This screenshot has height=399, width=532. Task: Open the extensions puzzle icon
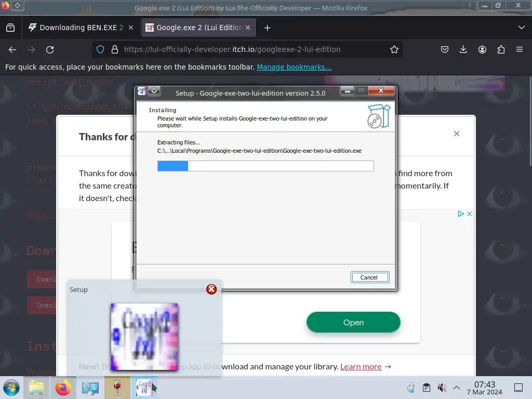pyautogui.click(x=501, y=49)
